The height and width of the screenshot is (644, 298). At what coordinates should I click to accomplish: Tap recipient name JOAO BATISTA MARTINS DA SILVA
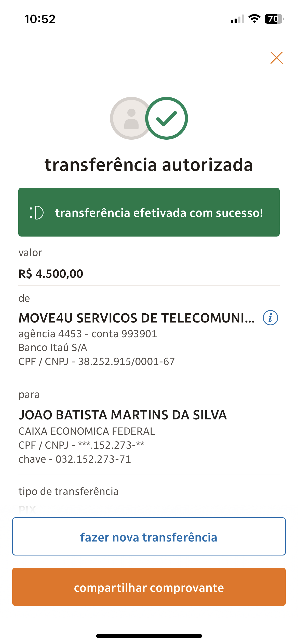pos(123,415)
